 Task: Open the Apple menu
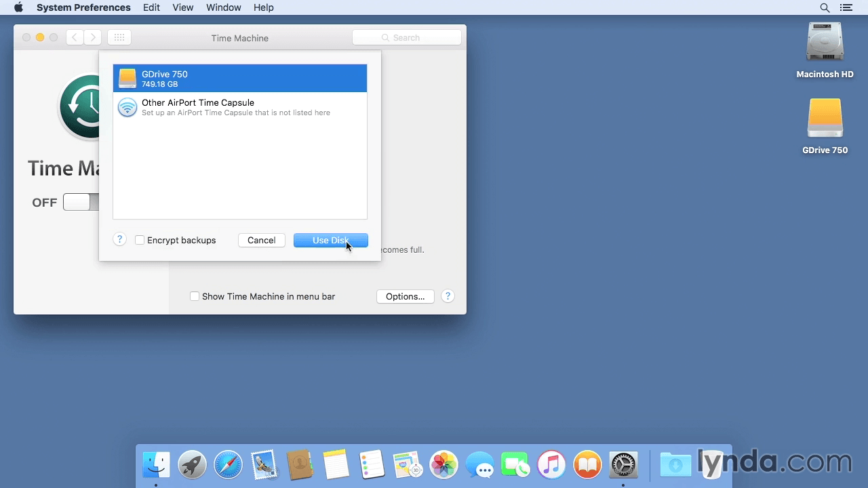pyautogui.click(x=18, y=7)
